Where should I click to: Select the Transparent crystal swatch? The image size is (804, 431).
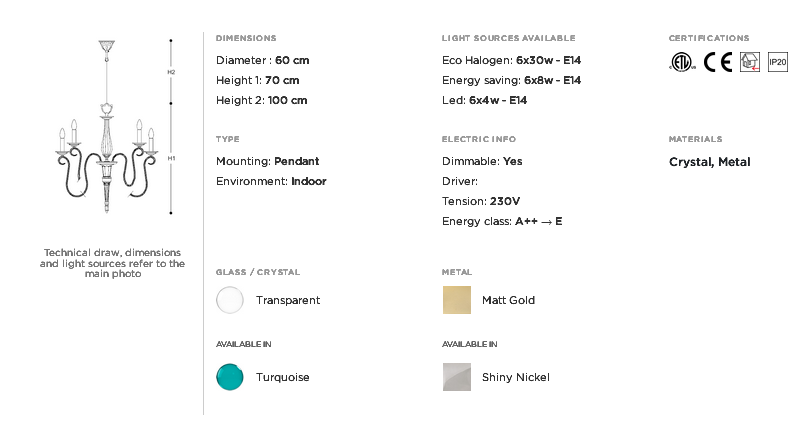tap(230, 300)
